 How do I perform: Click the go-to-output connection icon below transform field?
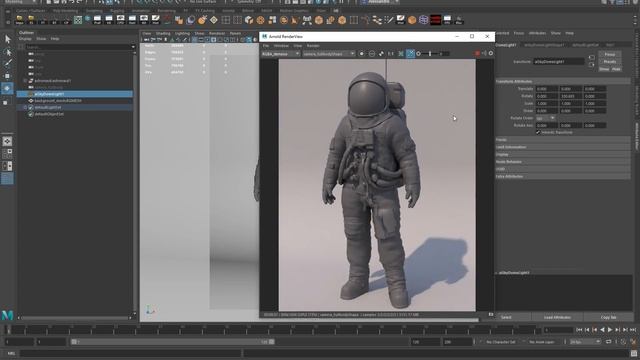point(591,65)
